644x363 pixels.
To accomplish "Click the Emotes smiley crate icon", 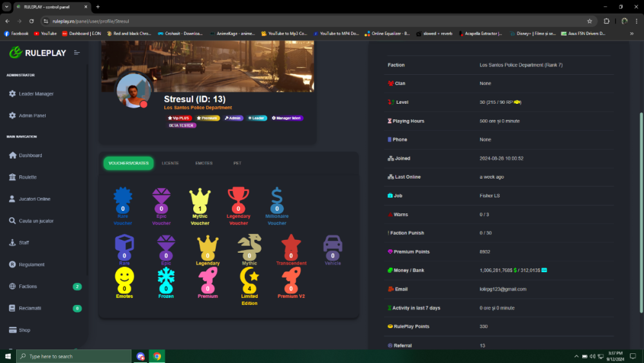I will coord(124,278).
